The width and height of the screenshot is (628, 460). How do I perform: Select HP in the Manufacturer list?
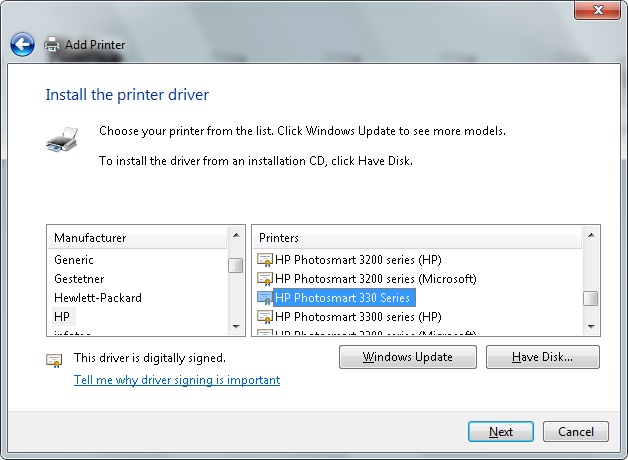pos(62,317)
